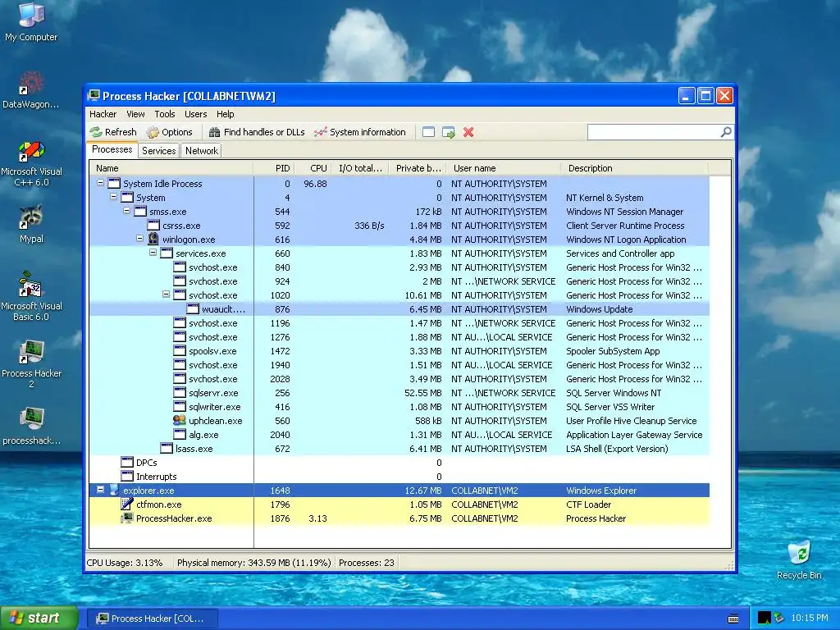Switch to the Network tab
This screenshot has width=840, height=630.
pos(202,151)
